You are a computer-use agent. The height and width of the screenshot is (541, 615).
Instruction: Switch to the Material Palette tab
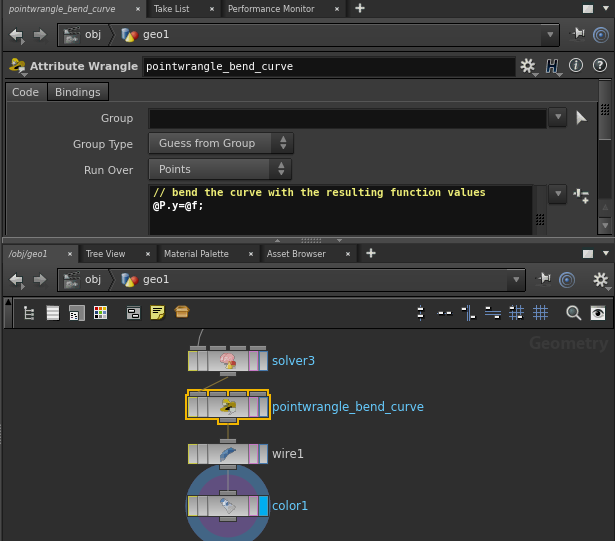(x=196, y=254)
